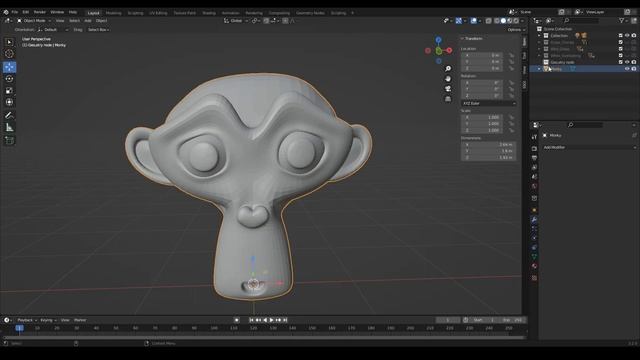The image size is (640, 360).
Task: Open the Object Mode dropdown
Action: (34, 21)
